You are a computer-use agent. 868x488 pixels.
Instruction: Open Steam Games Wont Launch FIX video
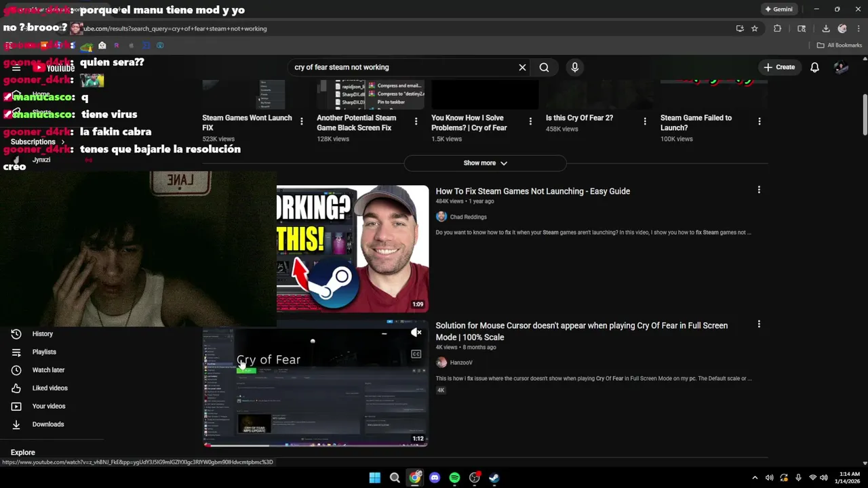(247, 123)
